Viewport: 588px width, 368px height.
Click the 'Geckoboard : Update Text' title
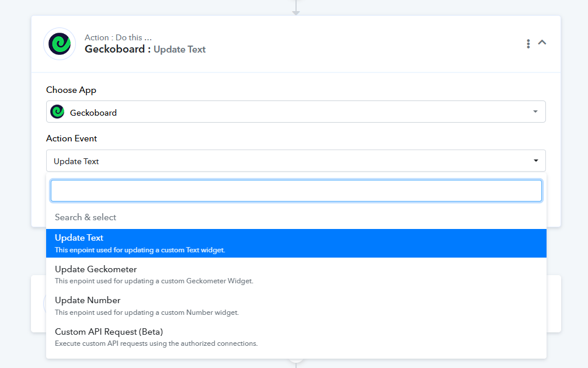pos(145,49)
